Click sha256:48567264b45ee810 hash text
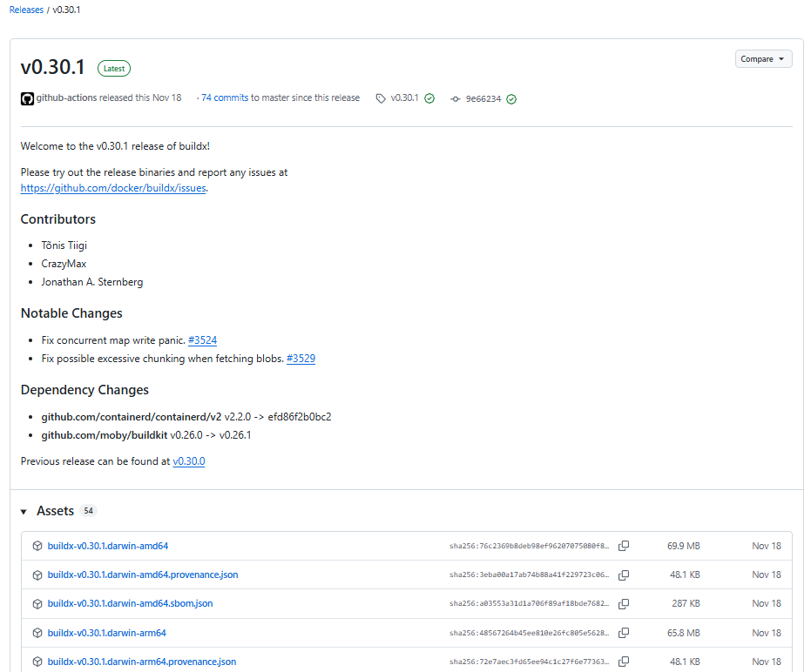Screen dimensions: 811x672 pyautogui.click(x=529, y=633)
